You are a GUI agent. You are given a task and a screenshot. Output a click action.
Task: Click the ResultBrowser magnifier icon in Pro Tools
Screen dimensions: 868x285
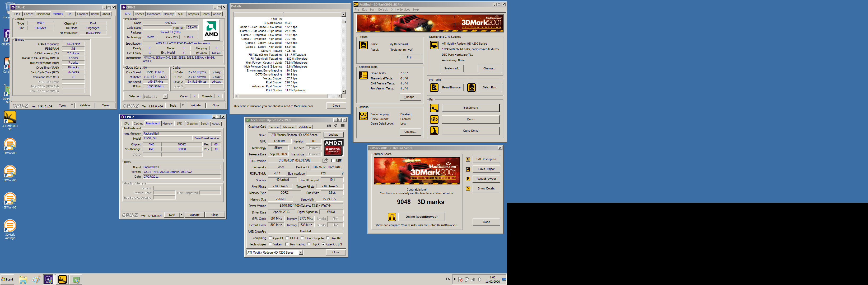click(x=434, y=88)
